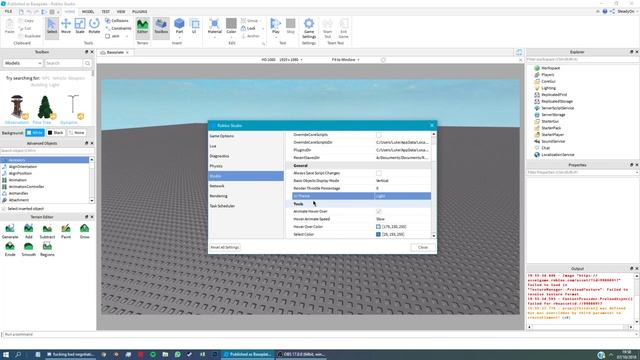Screen dimensions: 640x360
Task: Activate the Select tool in the ribbon
Action: tap(52, 27)
